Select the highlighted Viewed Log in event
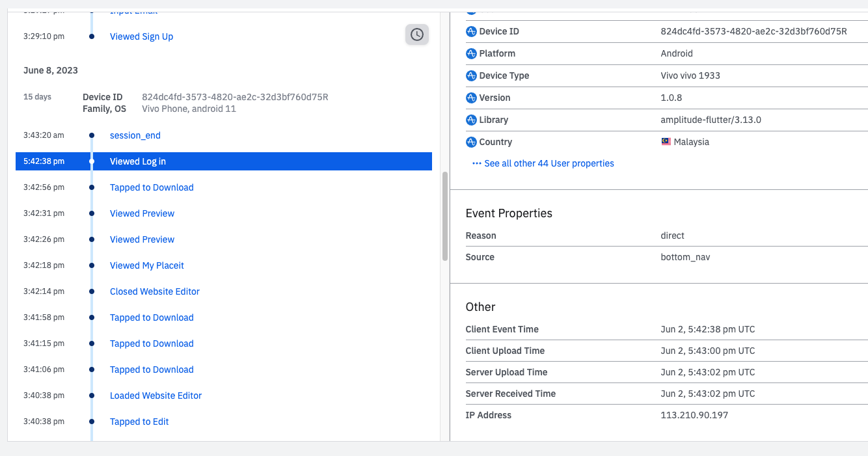868x456 pixels. point(138,161)
